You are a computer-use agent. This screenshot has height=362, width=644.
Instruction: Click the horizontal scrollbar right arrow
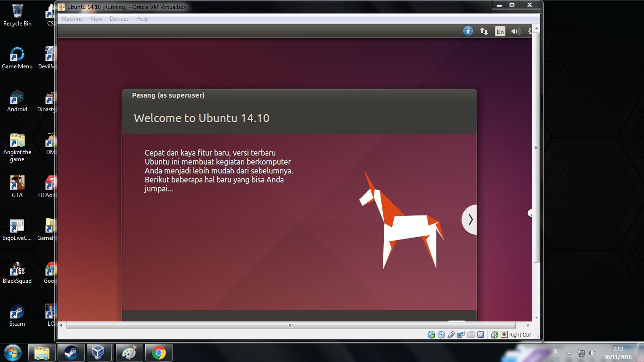coord(528,325)
